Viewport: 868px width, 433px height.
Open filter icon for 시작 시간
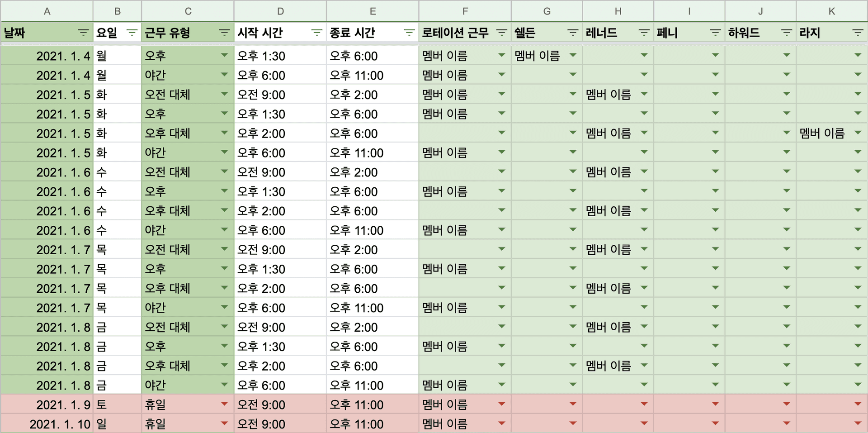click(316, 33)
